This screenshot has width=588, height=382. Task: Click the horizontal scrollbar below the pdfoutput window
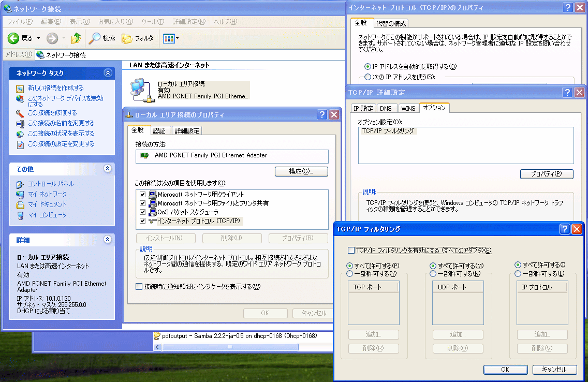click(x=233, y=346)
